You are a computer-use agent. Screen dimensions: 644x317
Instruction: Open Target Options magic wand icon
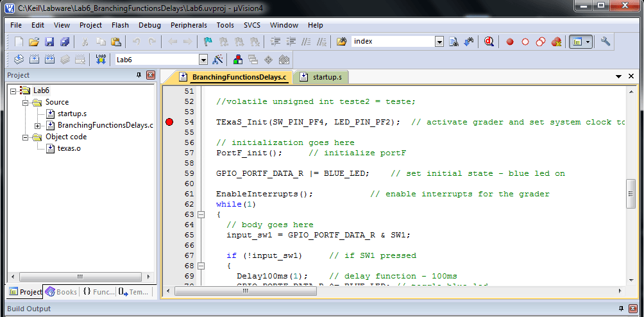(x=217, y=60)
